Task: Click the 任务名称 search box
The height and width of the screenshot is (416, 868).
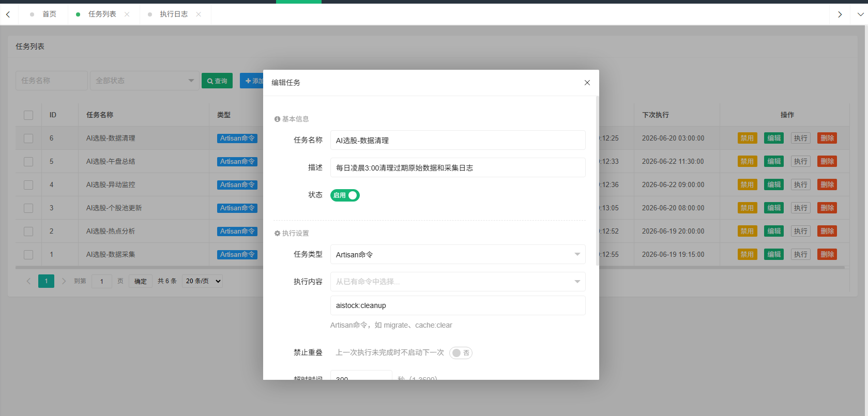Action: pos(52,81)
